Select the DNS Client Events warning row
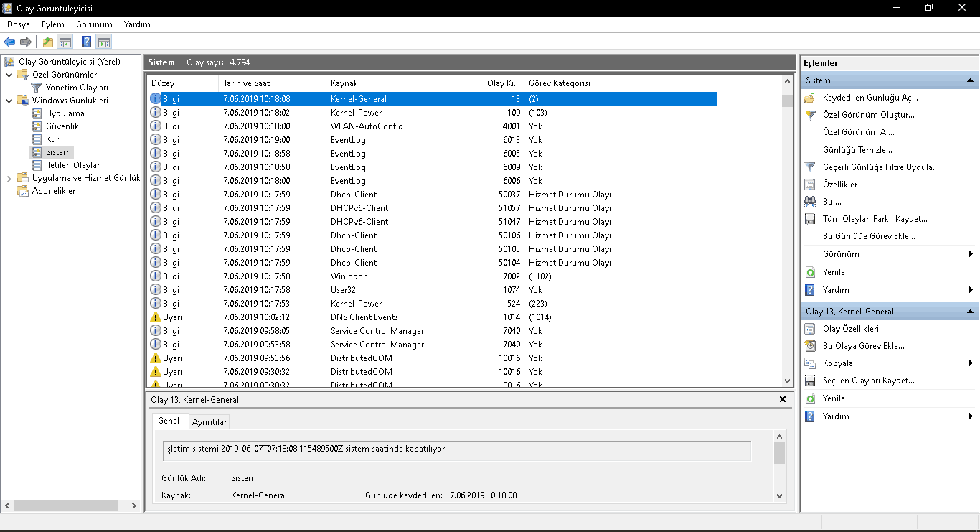 [x=433, y=317]
